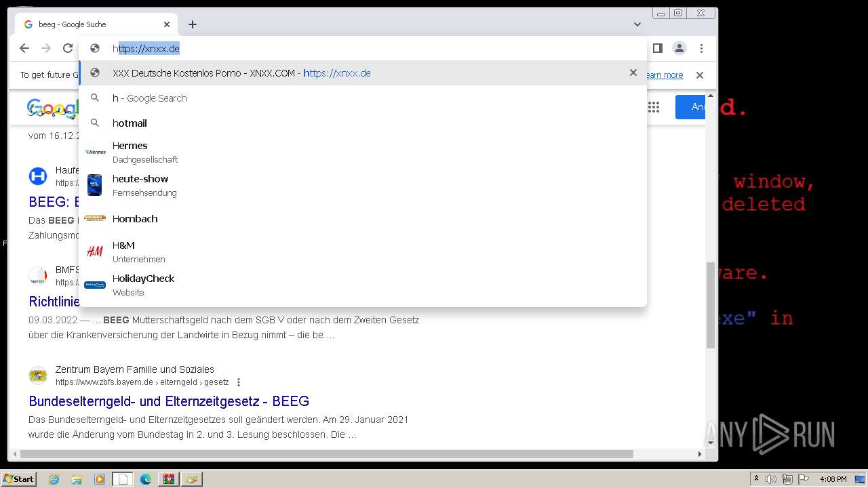Image resolution: width=868 pixels, height=488 pixels.
Task: Open the network tray icon
Action: tap(787, 479)
